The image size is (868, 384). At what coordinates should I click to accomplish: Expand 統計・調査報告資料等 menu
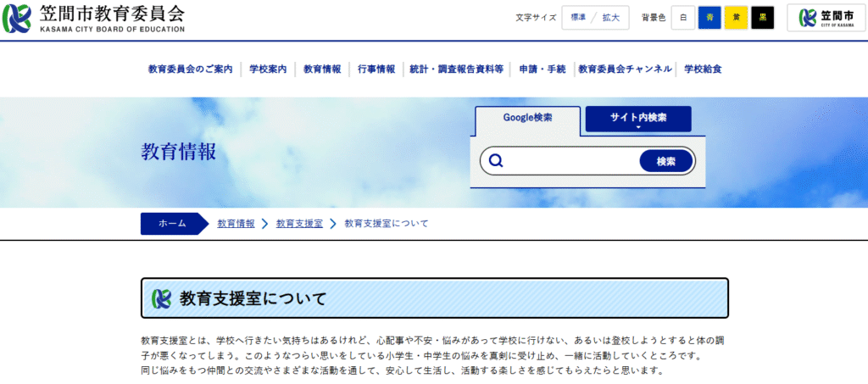pyautogui.click(x=456, y=70)
